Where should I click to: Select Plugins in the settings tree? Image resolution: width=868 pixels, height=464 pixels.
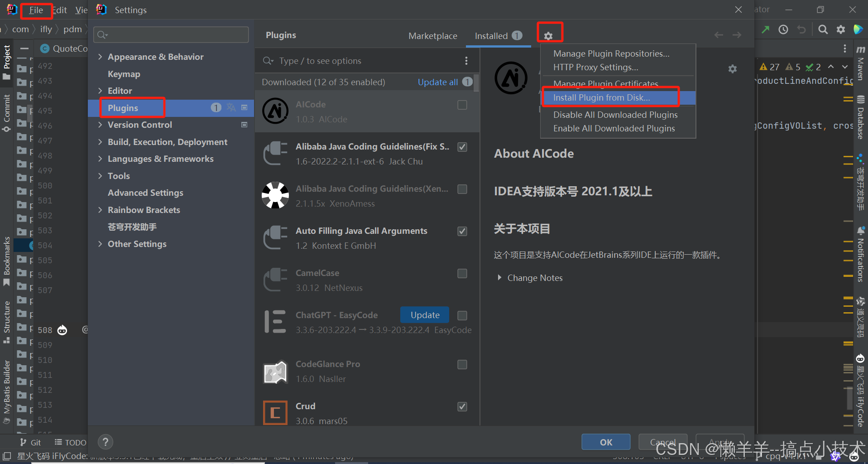[171, 108]
